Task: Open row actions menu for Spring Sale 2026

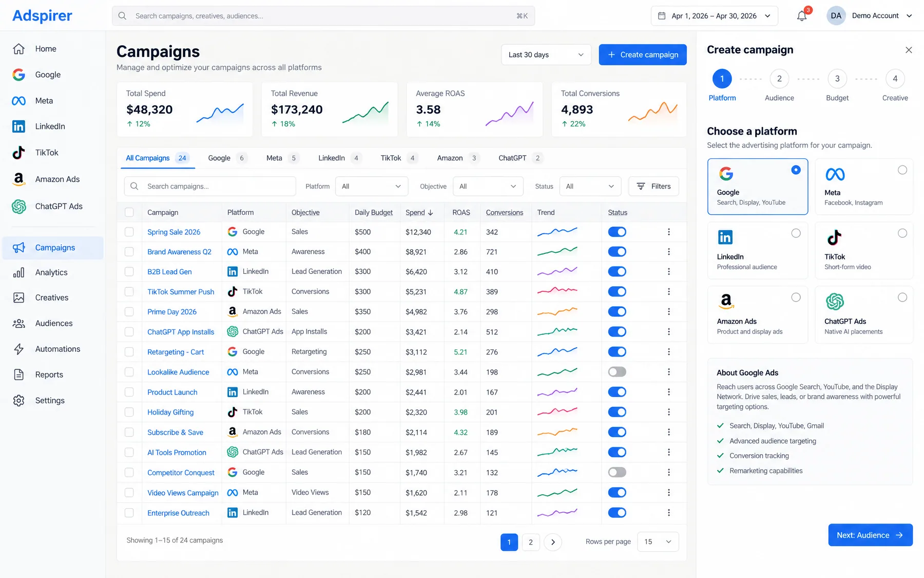Action: pyautogui.click(x=669, y=232)
